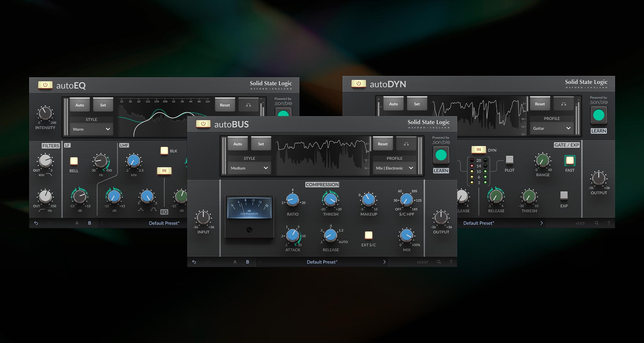The width and height of the screenshot is (644, 343).
Task: Open the Medium style dropdown in autoBUS
Action: click(x=249, y=168)
